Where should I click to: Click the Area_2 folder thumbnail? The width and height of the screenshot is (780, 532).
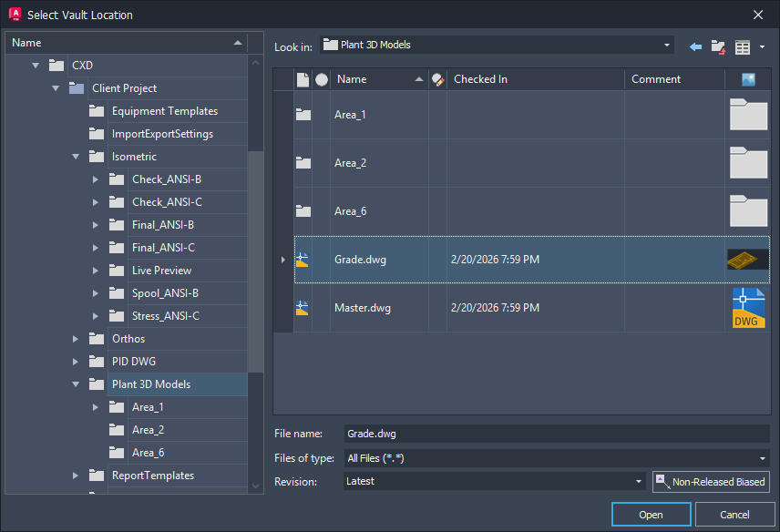[748, 162]
